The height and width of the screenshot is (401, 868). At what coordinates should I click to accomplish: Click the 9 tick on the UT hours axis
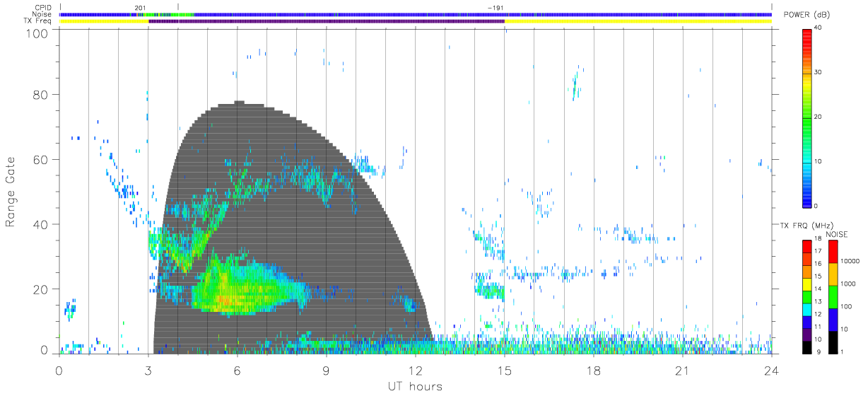pyautogui.click(x=326, y=371)
